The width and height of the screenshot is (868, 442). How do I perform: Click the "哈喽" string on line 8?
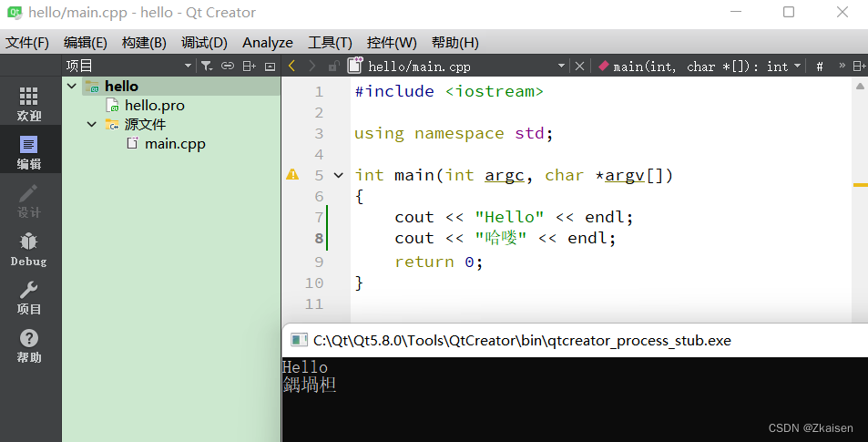click(x=500, y=238)
